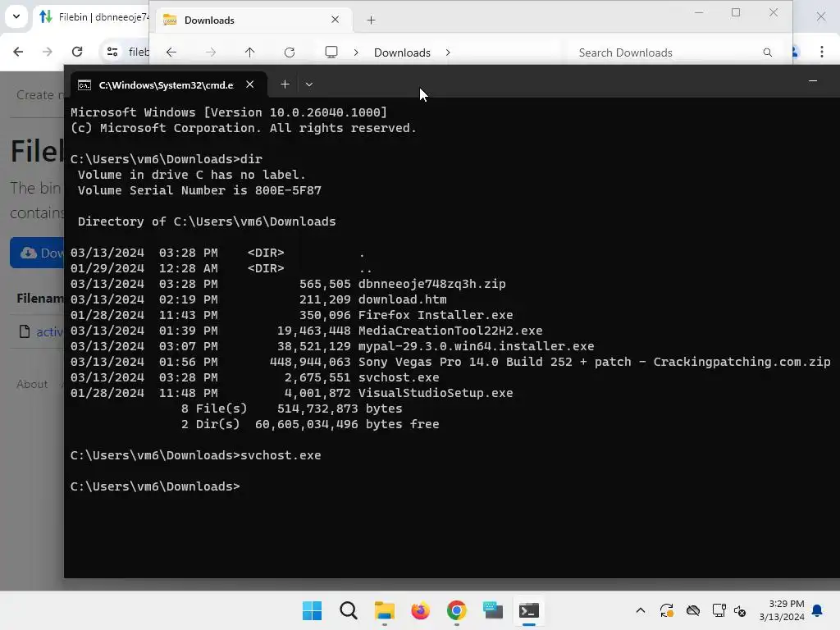Close the Downloads tab in File Explorer

point(336,20)
